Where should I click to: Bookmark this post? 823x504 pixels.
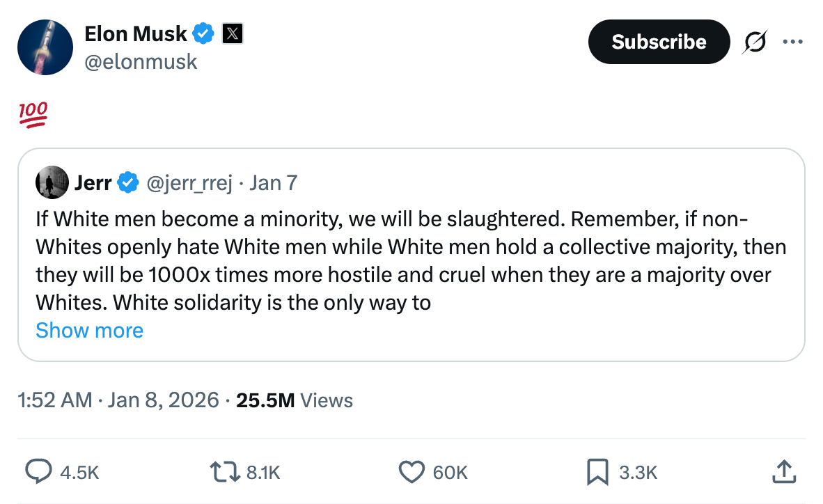tap(597, 472)
